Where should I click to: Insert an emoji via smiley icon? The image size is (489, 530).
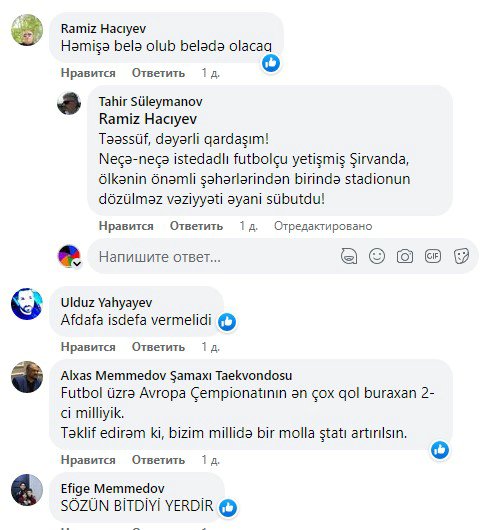point(377,256)
